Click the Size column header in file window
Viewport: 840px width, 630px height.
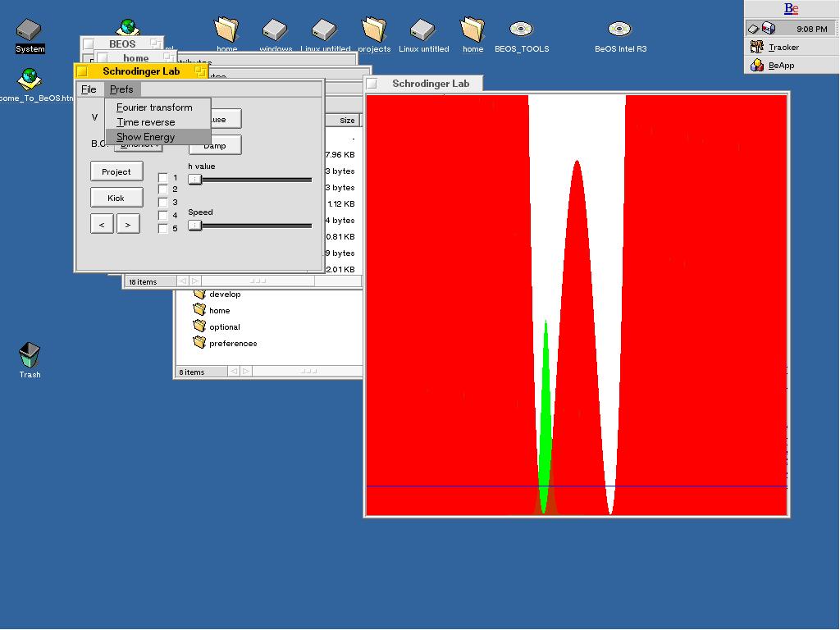pyautogui.click(x=344, y=121)
